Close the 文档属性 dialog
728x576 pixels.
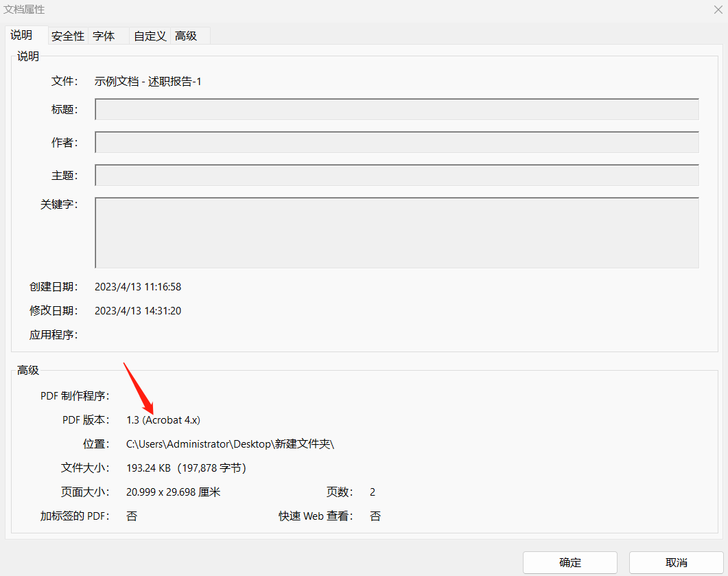pyautogui.click(x=718, y=10)
